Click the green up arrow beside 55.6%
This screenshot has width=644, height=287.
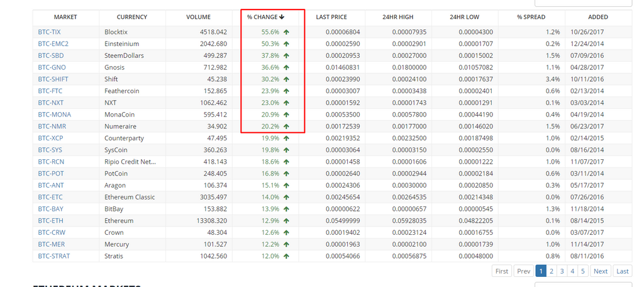(x=286, y=31)
